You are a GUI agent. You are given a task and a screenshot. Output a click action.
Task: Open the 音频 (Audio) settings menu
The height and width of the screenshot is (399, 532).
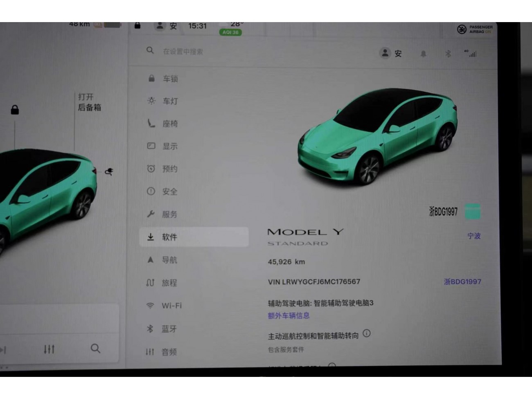point(194,352)
